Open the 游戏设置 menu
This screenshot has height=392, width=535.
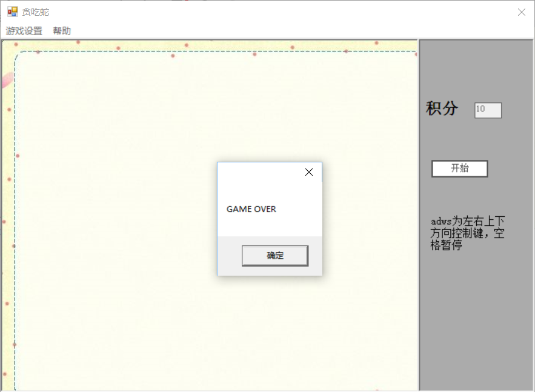coord(24,31)
